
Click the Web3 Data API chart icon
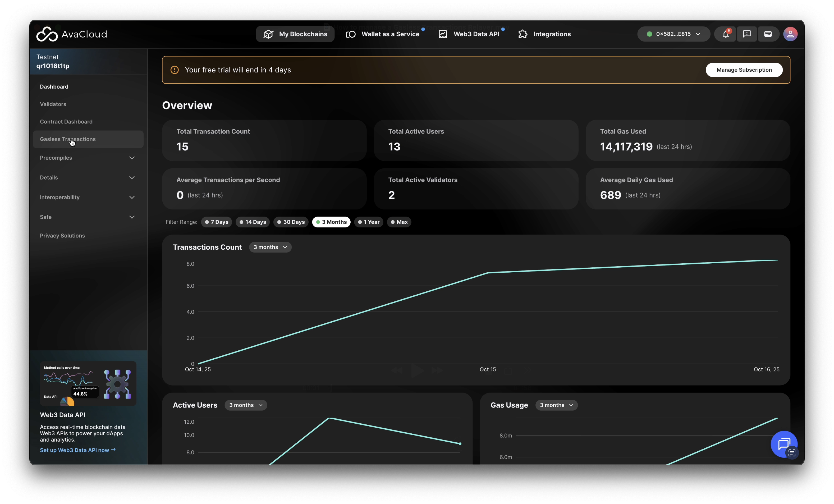click(x=443, y=34)
